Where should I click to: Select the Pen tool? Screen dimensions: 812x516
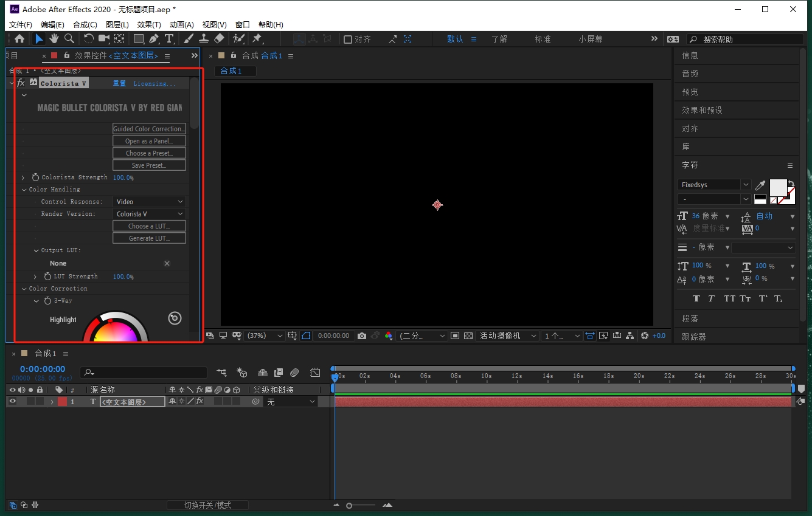pyautogui.click(x=154, y=39)
